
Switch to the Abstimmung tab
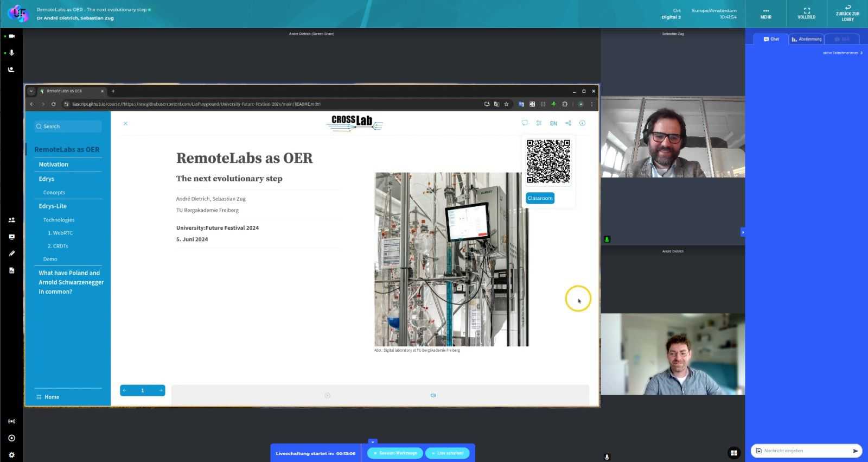(806, 39)
